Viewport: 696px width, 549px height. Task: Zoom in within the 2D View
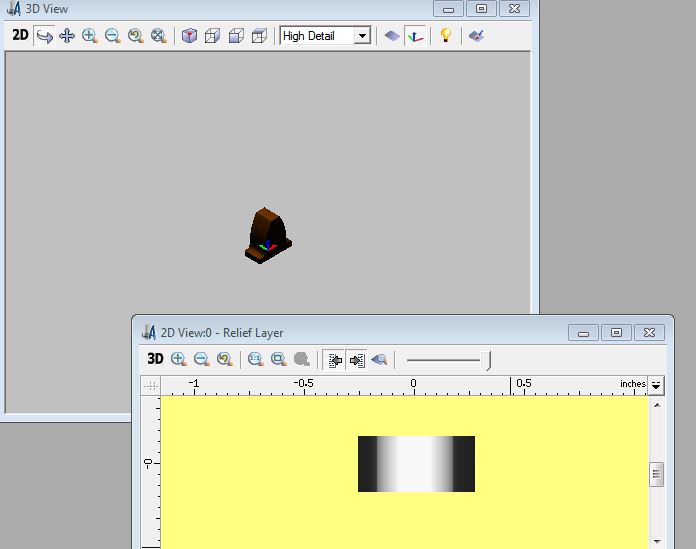click(179, 359)
